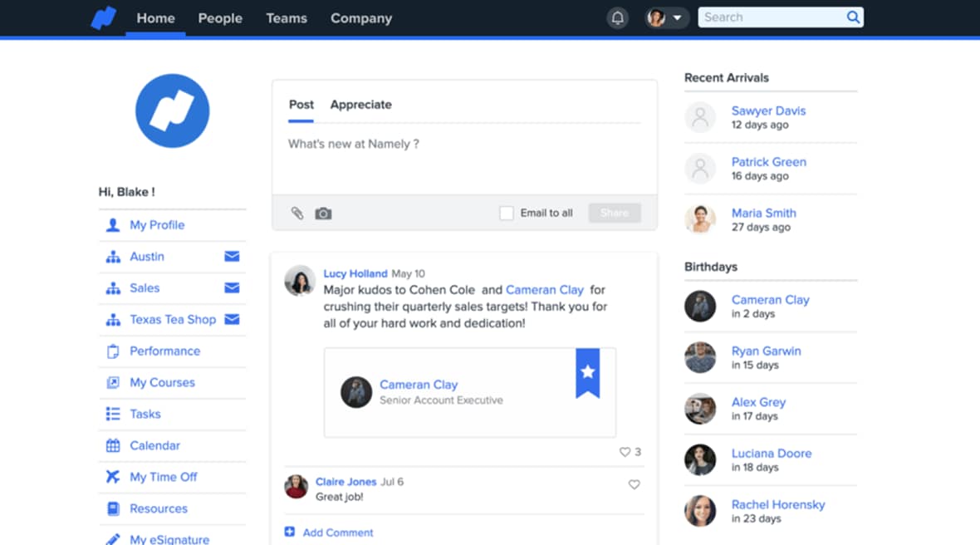Open the Company navigation menu
This screenshot has width=980, height=545.
point(361,18)
